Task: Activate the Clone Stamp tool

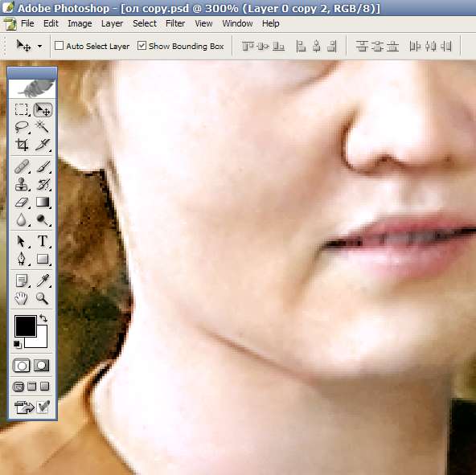Action: (21, 184)
